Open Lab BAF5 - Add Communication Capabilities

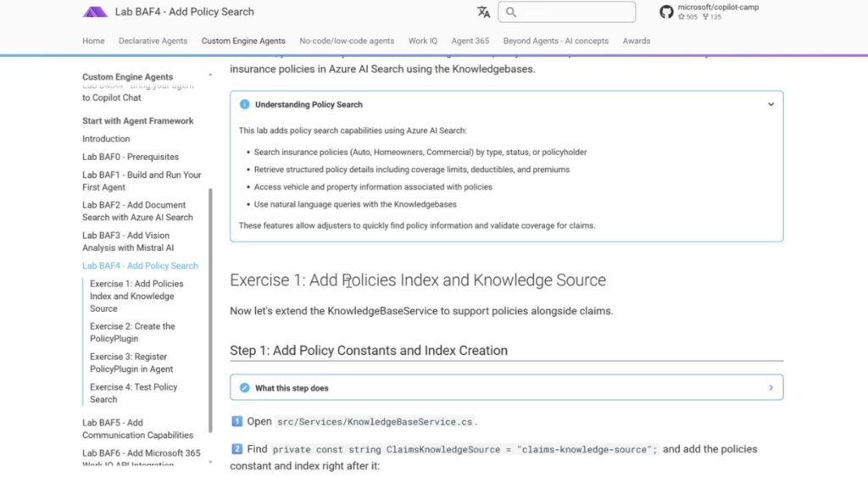[x=137, y=429]
